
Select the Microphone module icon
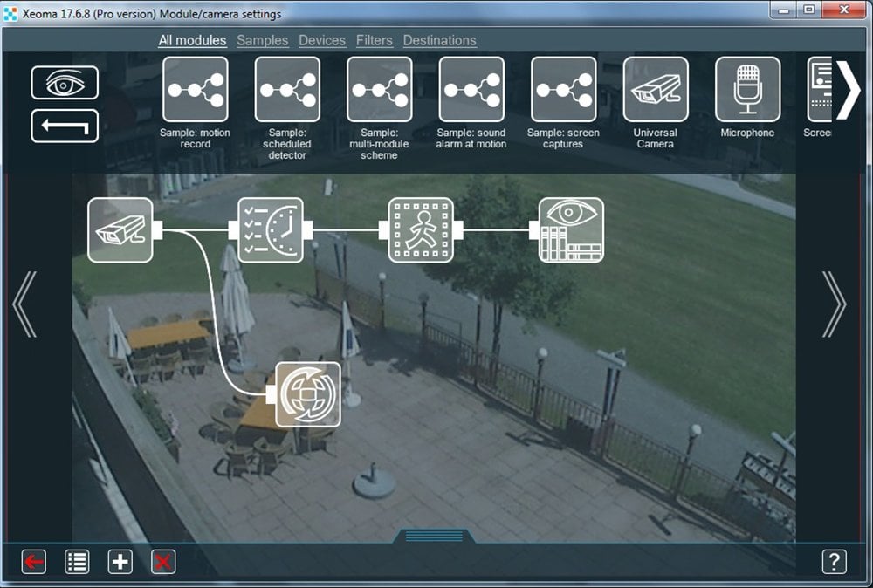(748, 89)
